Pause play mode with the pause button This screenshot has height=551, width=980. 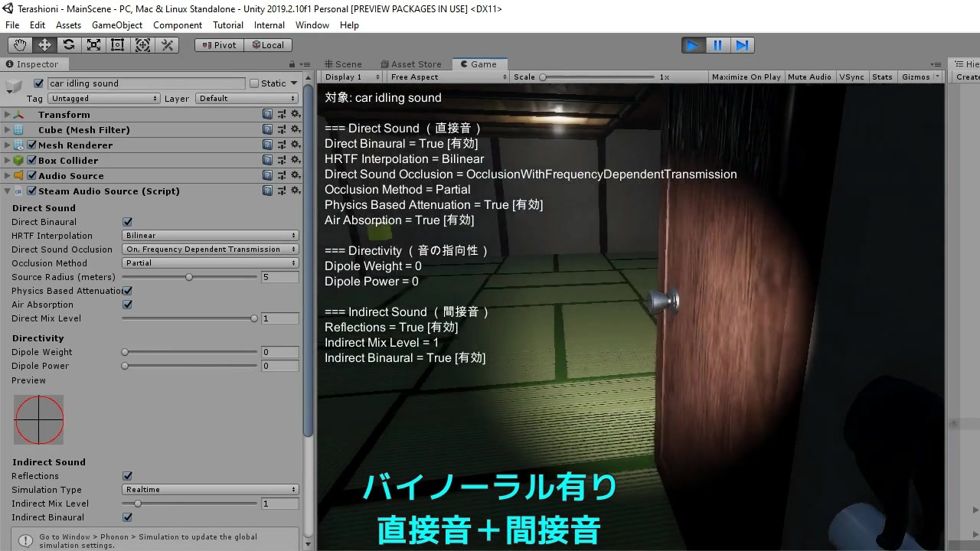(x=717, y=45)
